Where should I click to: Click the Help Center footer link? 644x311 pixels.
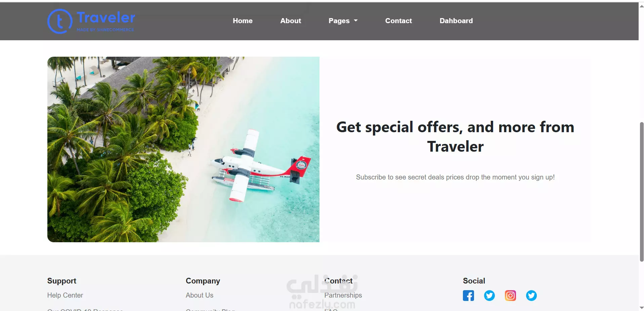[x=65, y=295]
